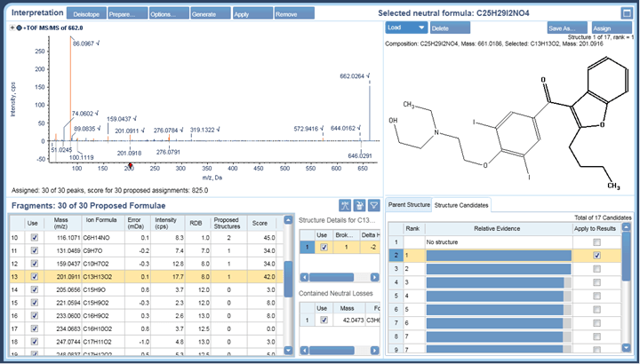Open the Load dropdown arrow
Screen dimensions: 640x364
pyautogui.click(x=421, y=28)
